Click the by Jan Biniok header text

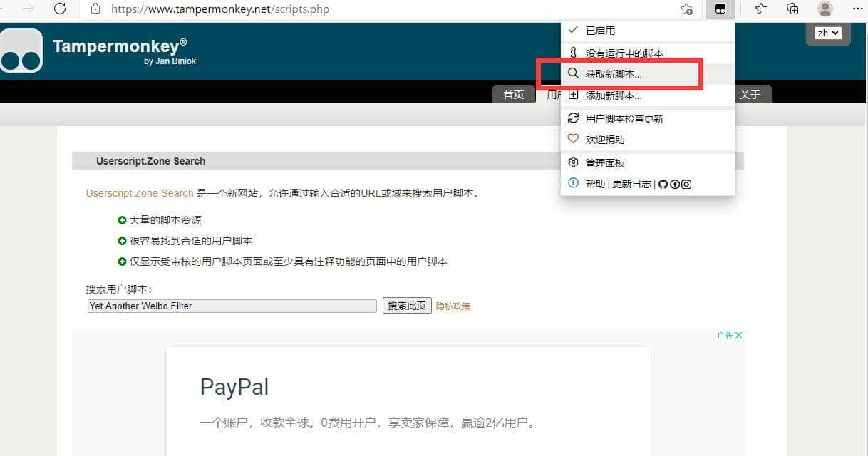click(x=170, y=61)
